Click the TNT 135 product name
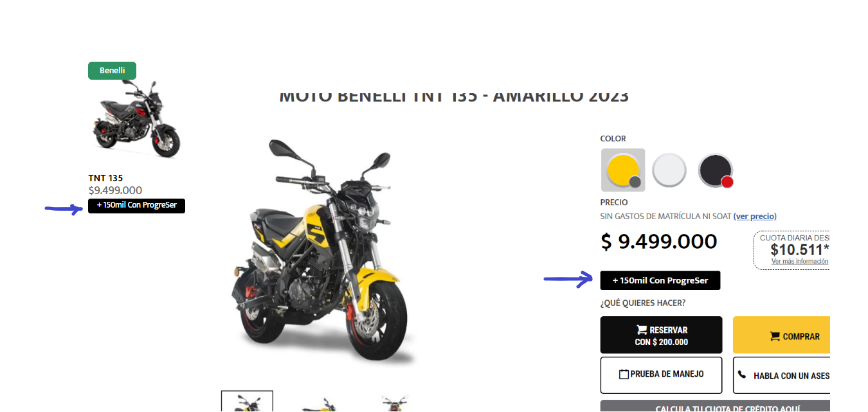Image resolution: width=868 pixels, height=412 pixels. [x=105, y=178]
